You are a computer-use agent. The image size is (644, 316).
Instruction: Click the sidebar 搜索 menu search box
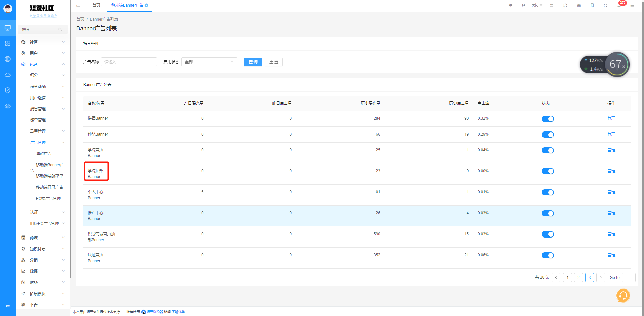coord(43,30)
